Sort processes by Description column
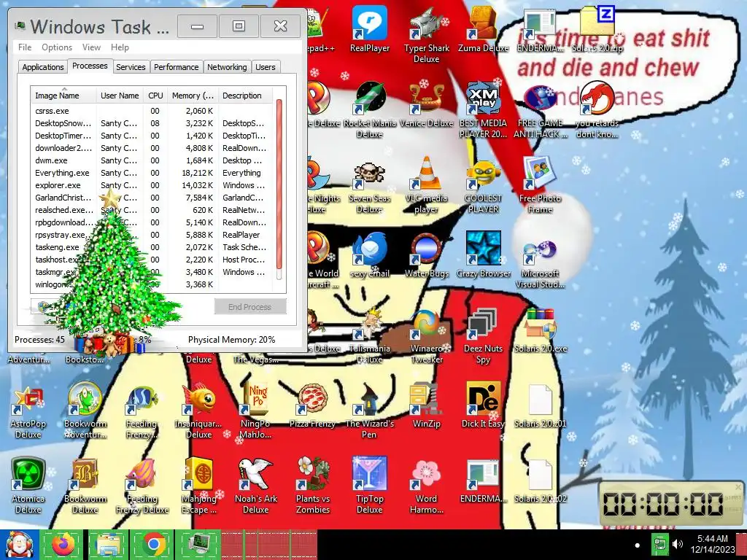Image resolution: width=747 pixels, height=560 pixels. coord(245,96)
